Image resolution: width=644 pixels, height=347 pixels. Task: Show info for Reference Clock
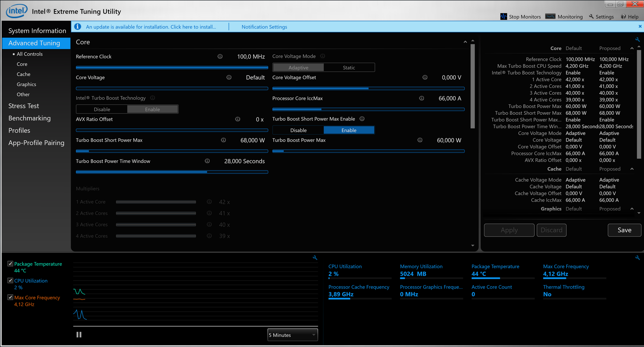pos(220,56)
